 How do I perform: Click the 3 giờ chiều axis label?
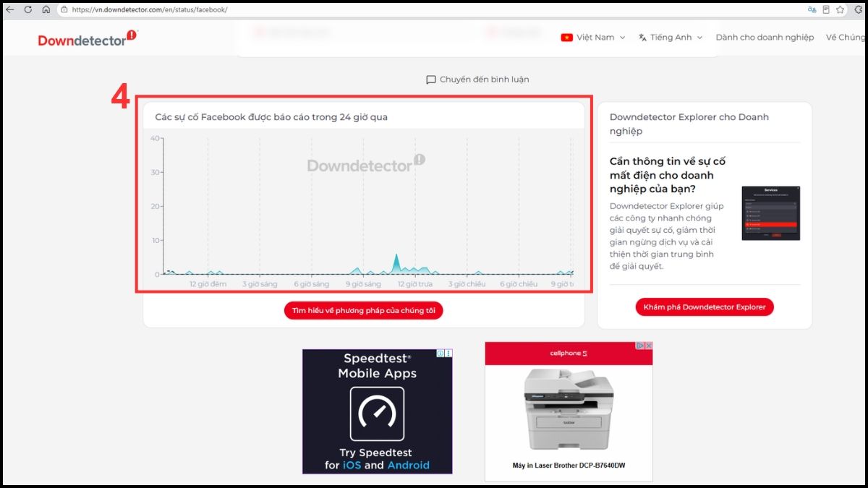pos(467,284)
